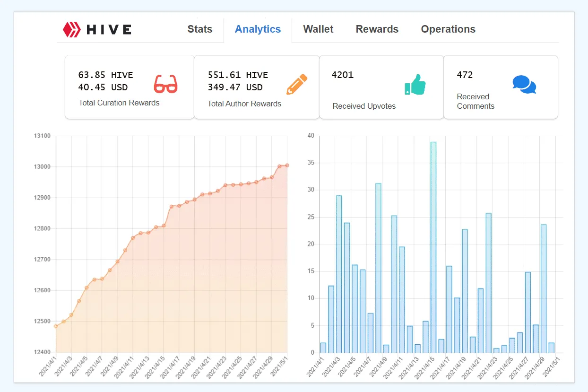588x392 pixels.
Task: Click the HIVE wordmark text
Action: pos(109,29)
